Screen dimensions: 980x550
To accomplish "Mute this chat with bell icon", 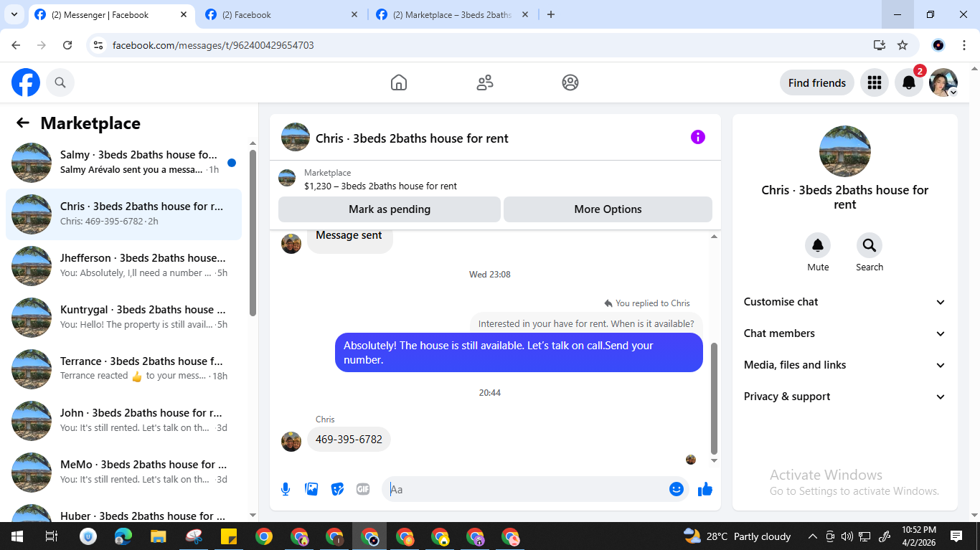I will [818, 245].
